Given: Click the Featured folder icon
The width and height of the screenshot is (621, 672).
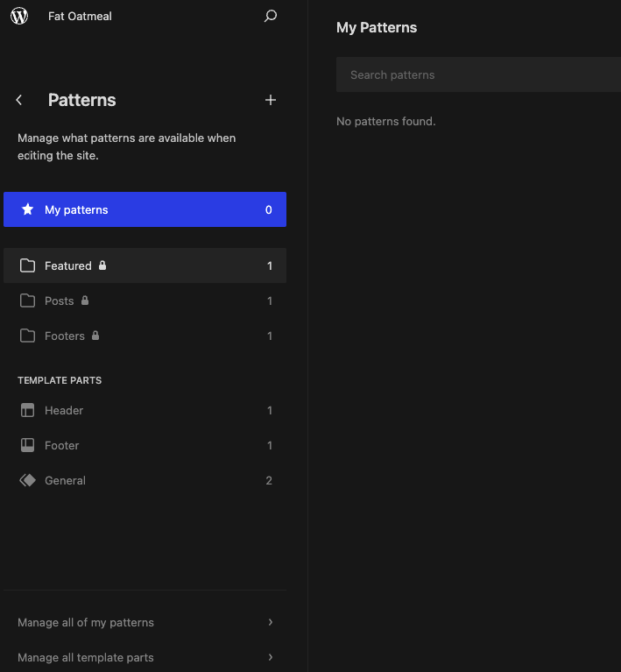Looking at the screenshot, I should coord(28,265).
